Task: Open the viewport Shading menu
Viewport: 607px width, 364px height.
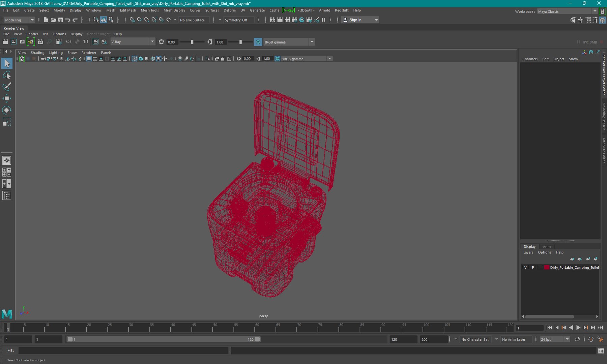Action: (x=37, y=53)
